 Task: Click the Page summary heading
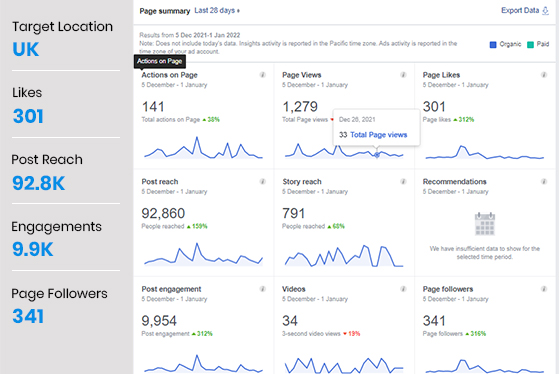165,11
